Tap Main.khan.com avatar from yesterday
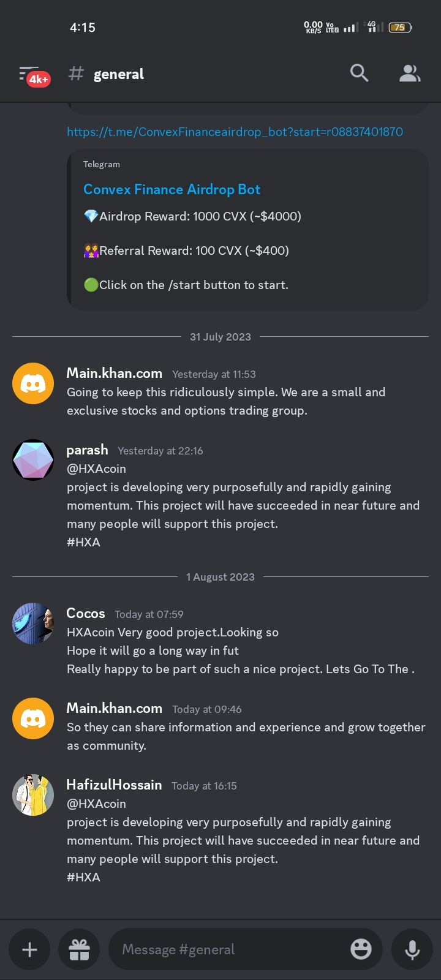Viewport: 441px width, 980px height. point(33,383)
